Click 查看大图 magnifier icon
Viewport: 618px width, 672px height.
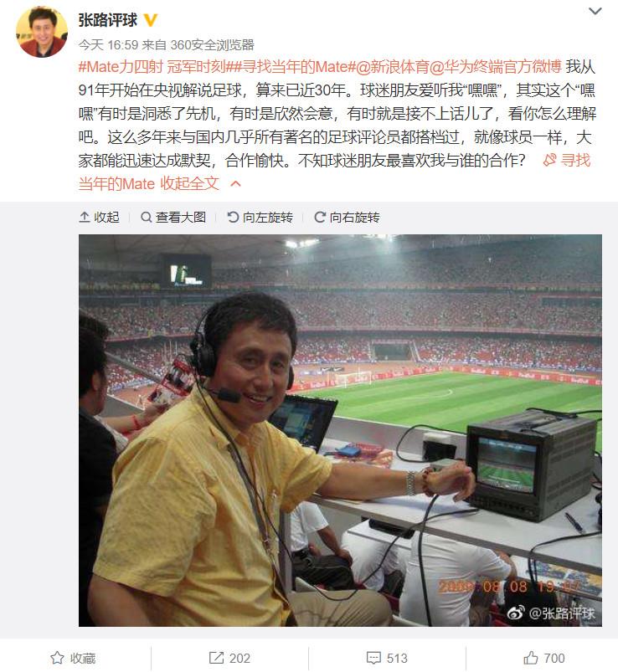coord(147,218)
